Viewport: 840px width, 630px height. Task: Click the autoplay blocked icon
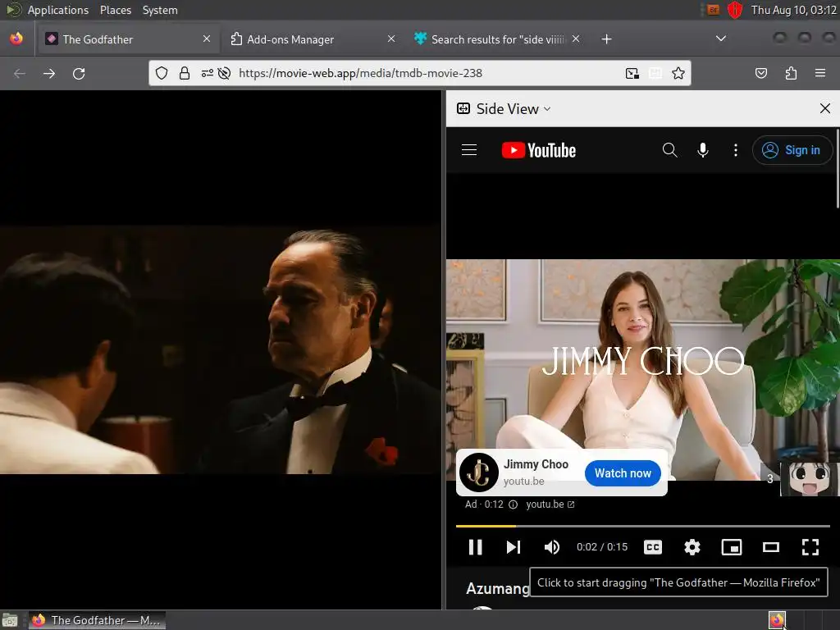point(225,73)
